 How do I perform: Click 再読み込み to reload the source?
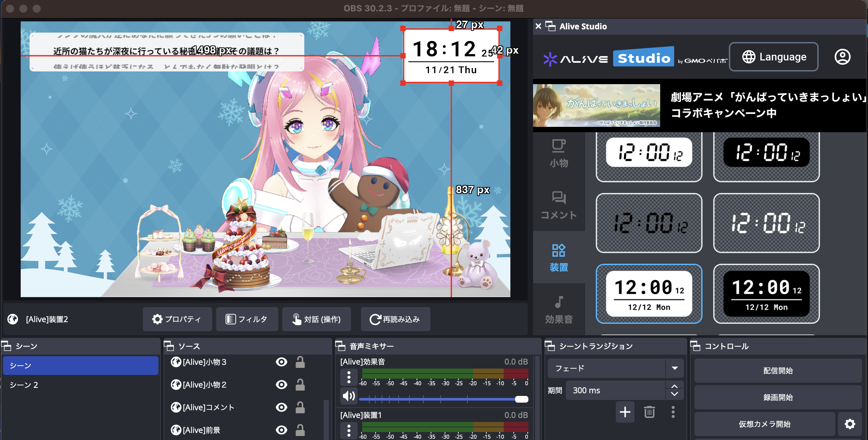click(395, 319)
